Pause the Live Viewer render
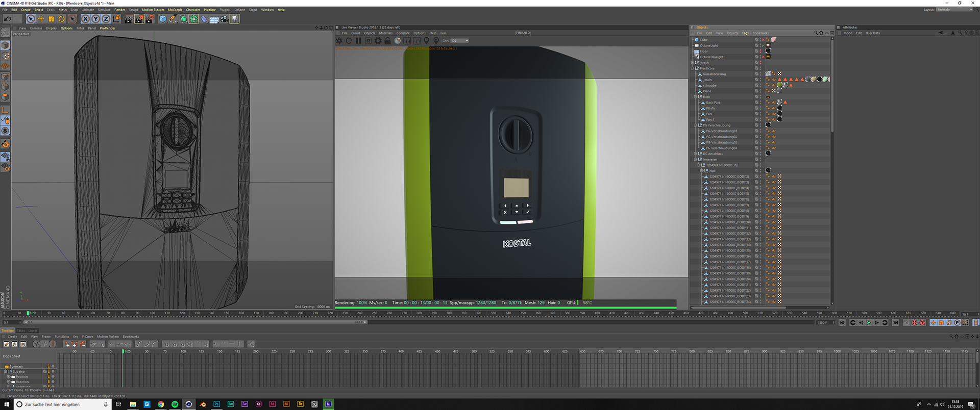Viewport: 980px width, 410px height. 358,41
